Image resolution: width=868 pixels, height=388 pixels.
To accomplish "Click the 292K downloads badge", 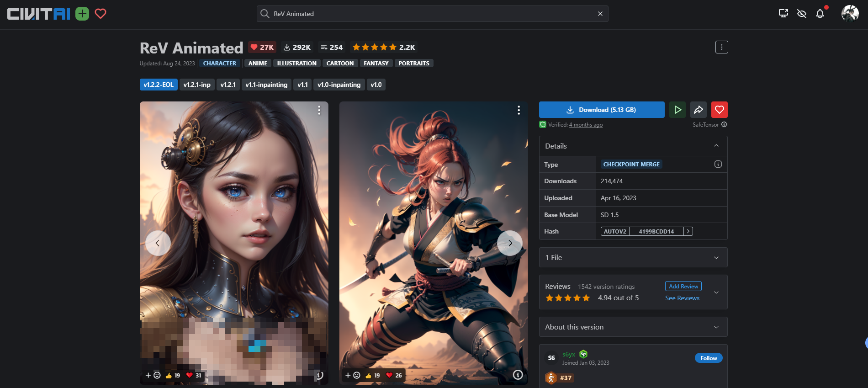I will [297, 47].
